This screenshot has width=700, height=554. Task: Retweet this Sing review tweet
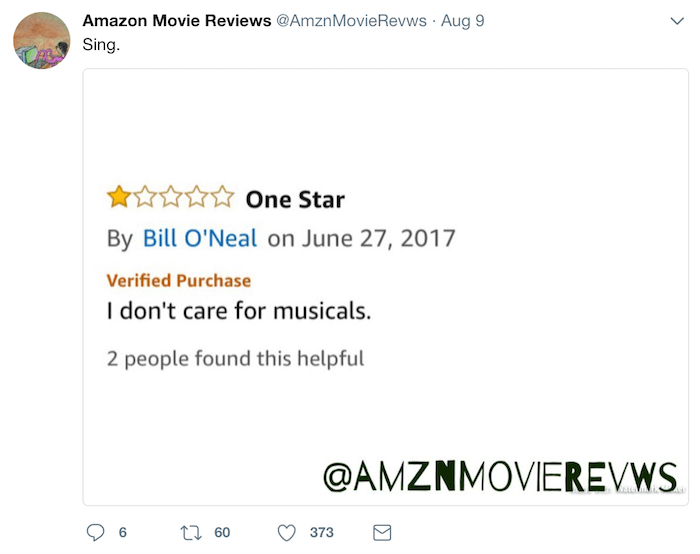191,533
